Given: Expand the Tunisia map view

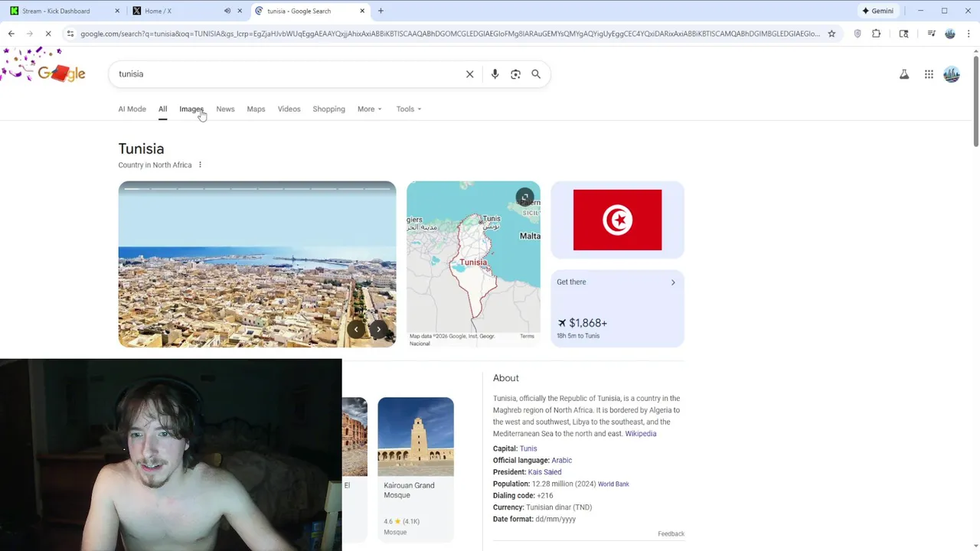Looking at the screenshot, I should pos(524,197).
